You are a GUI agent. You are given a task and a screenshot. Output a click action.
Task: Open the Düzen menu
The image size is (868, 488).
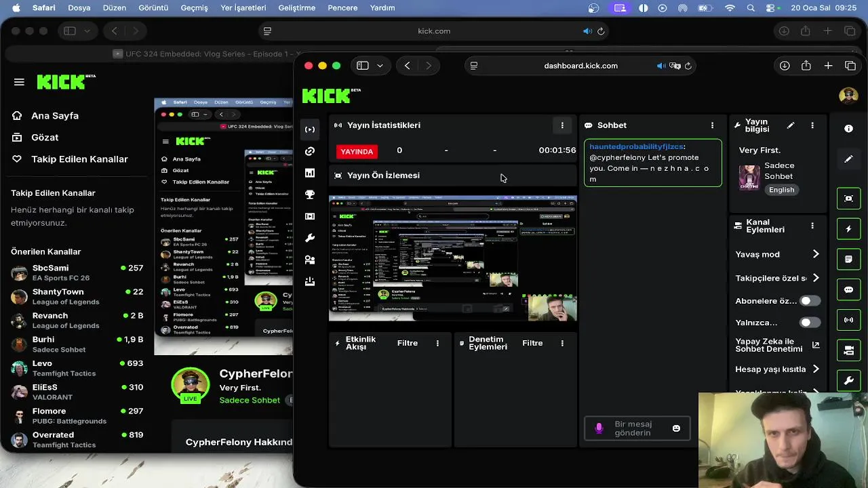115,8
